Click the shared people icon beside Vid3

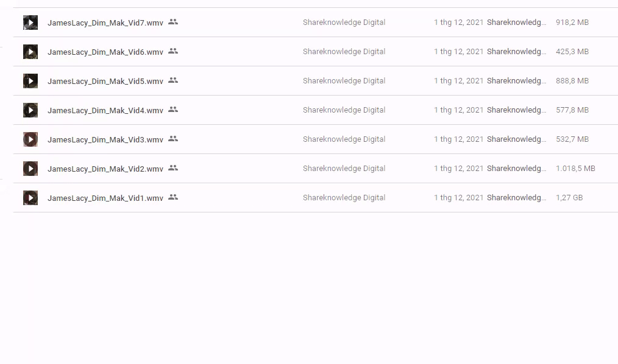click(x=173, y=139)
